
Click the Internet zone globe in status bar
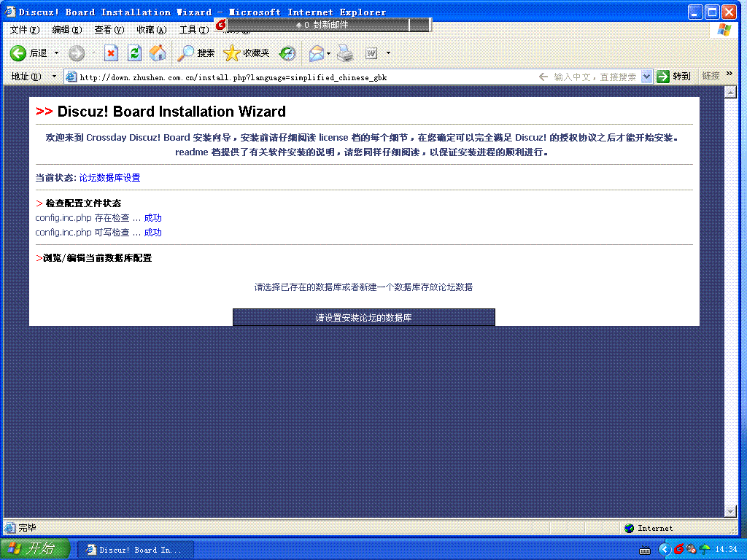(x=630, y=528)
